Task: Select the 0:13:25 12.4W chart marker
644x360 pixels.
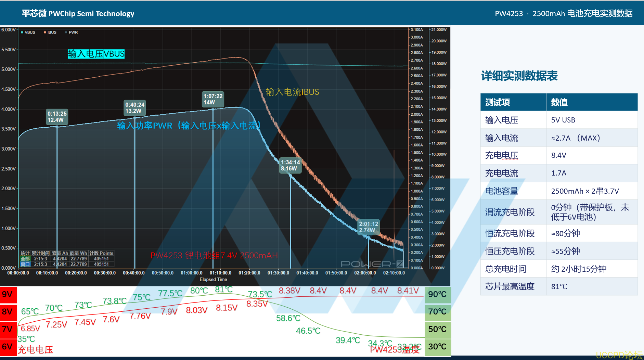Action: (x=57, y=117)
